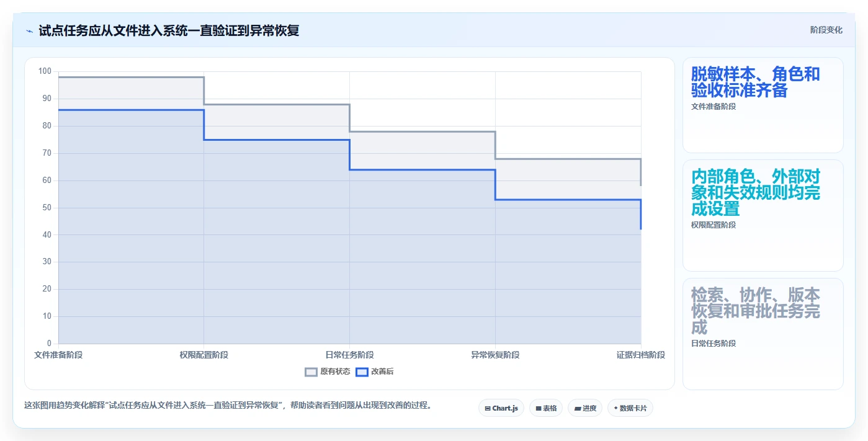The height and width of the screenshot is (441, 868).
Task: Toggle the 改善后 legend series
Action: [375, 372]
